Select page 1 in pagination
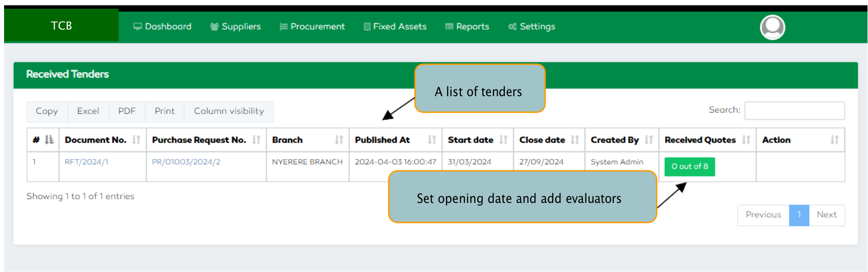Viewport: 868px width, 272px height. pos(799,215)
